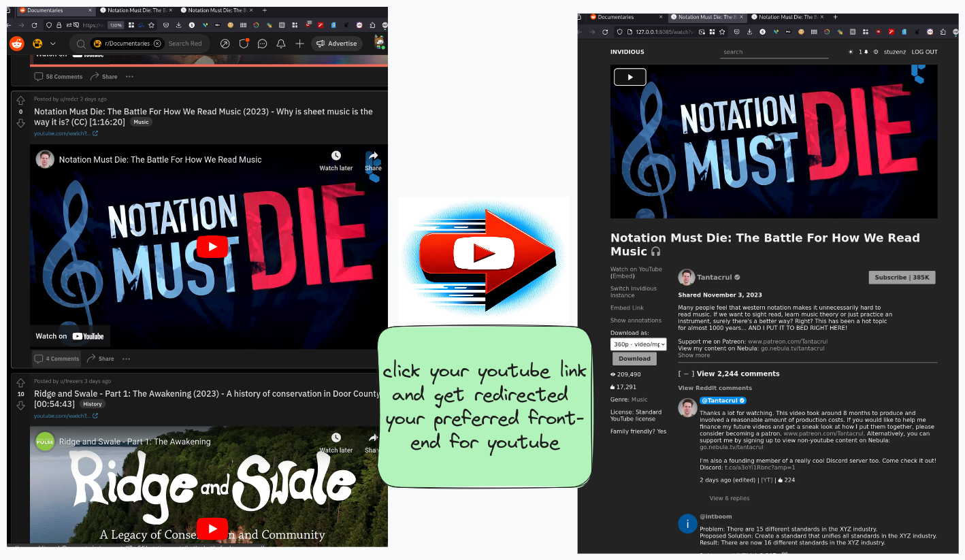
Task: Close the Documentaries tab in the left browser
Action: pos(91,10)
